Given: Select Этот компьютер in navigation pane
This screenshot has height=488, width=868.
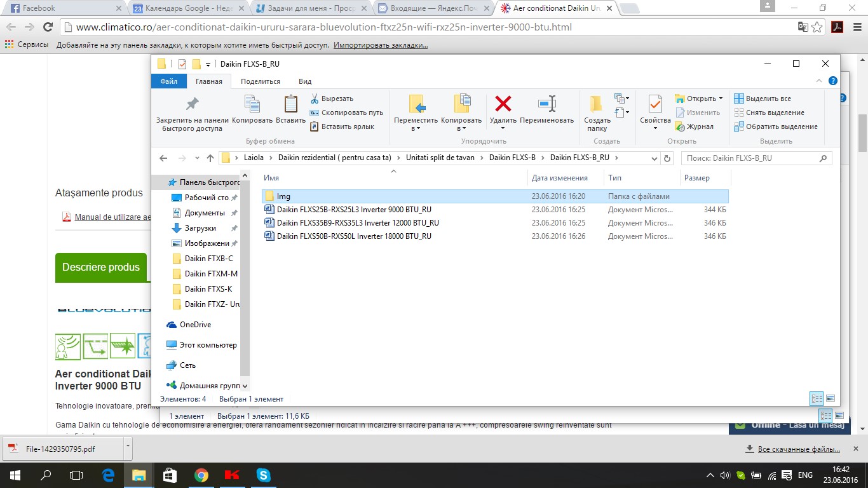Looking at the screenshot, I should coord(202,345).
